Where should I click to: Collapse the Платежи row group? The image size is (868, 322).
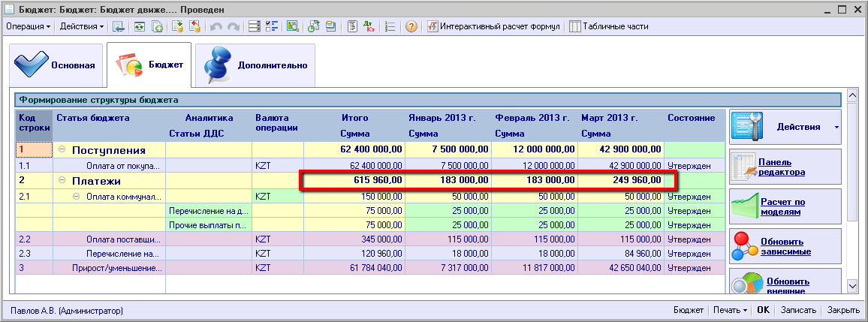click(62, 181)
